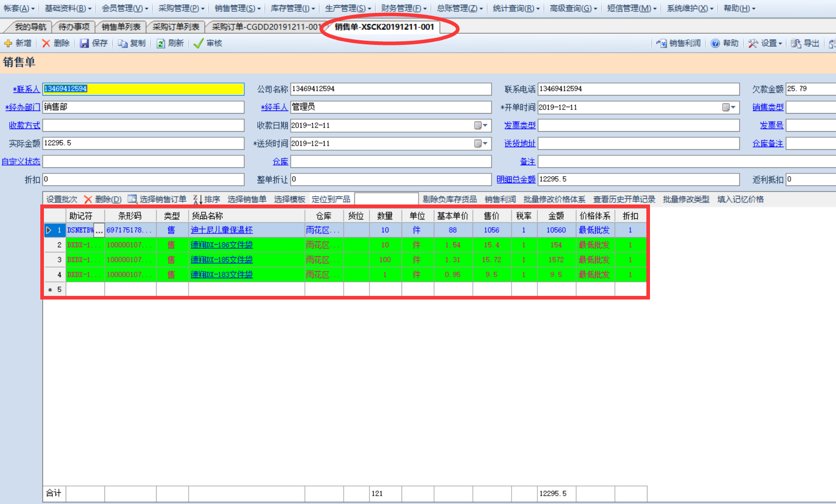Open the 帐套(A) menu
The width and height of the screenshot is (836, 504).
(x=19, y=8)
